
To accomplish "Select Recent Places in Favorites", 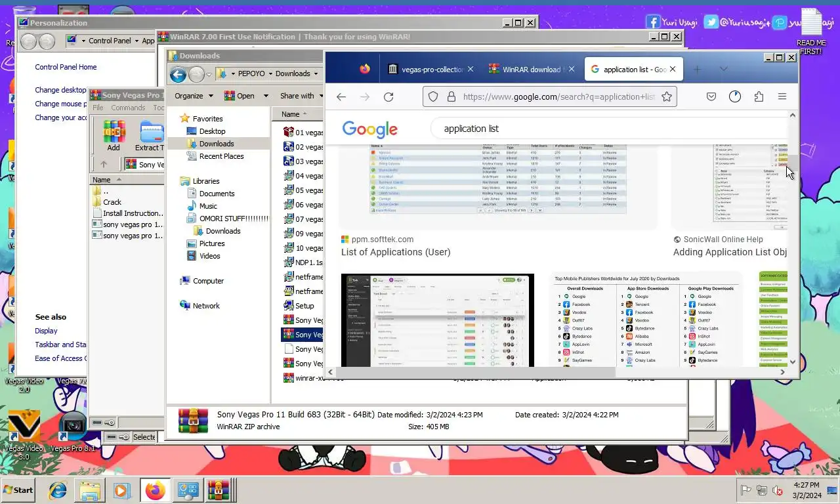I will [x=221, y=156].
